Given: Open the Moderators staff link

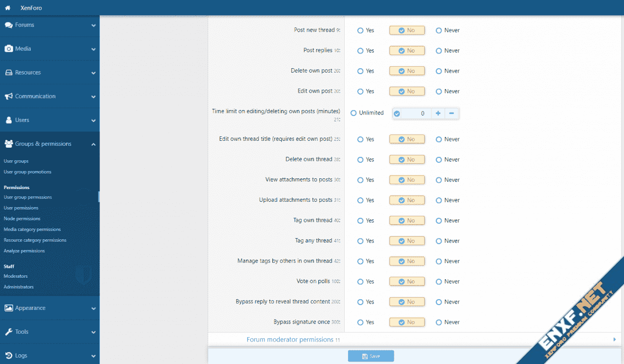Looking at the screenshot, I should tap(16, 276).
